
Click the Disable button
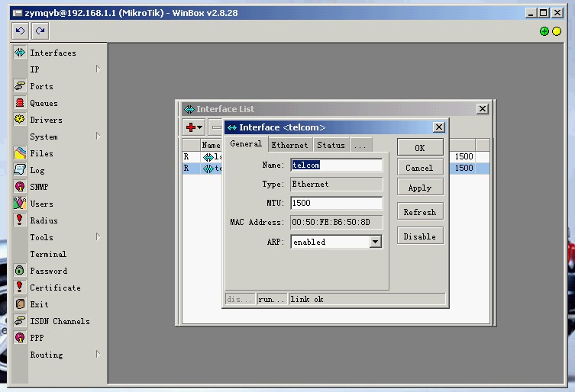[420, 236]
